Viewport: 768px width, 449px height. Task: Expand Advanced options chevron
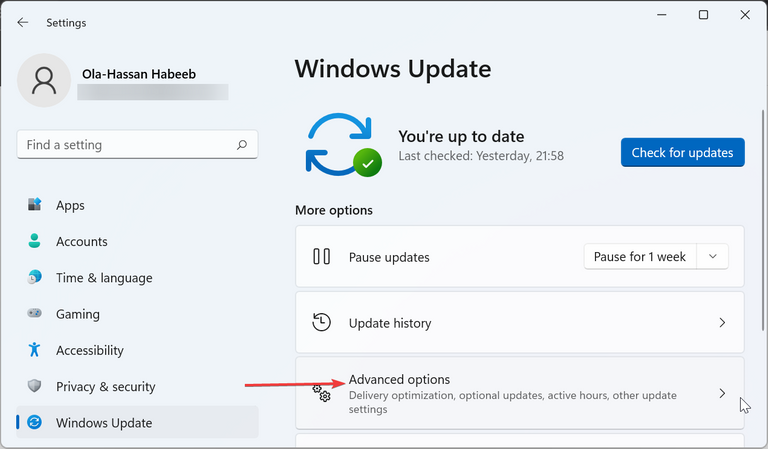tap(722, 393)
